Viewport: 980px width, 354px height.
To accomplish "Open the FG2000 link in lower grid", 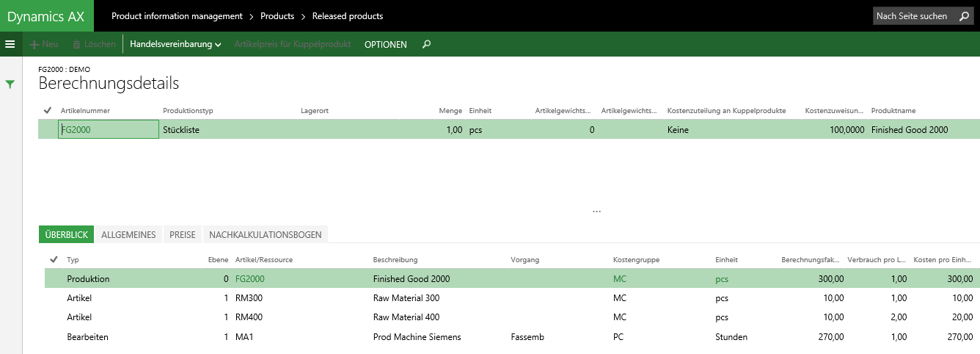I will click(x=250, y=279).
